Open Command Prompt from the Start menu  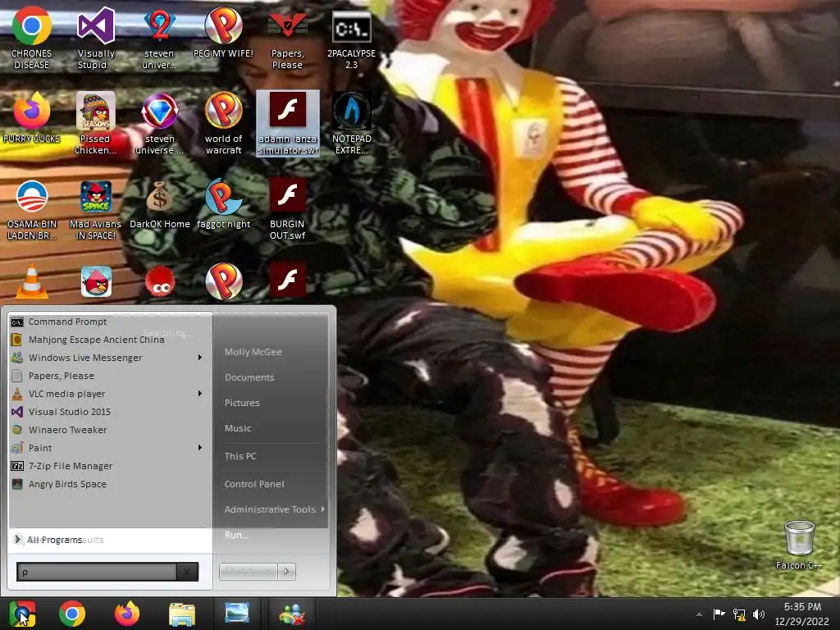point(110,322)
